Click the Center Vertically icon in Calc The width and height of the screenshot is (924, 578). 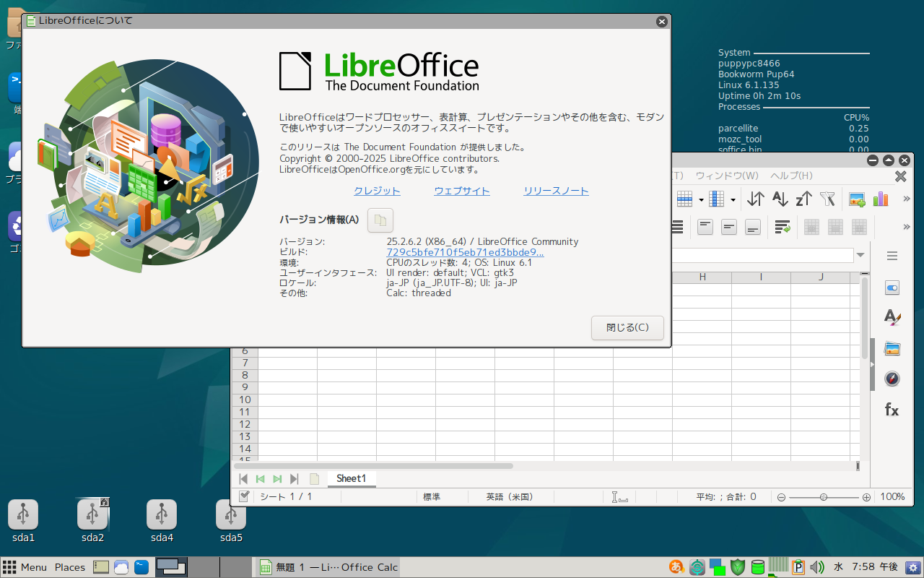729,227
